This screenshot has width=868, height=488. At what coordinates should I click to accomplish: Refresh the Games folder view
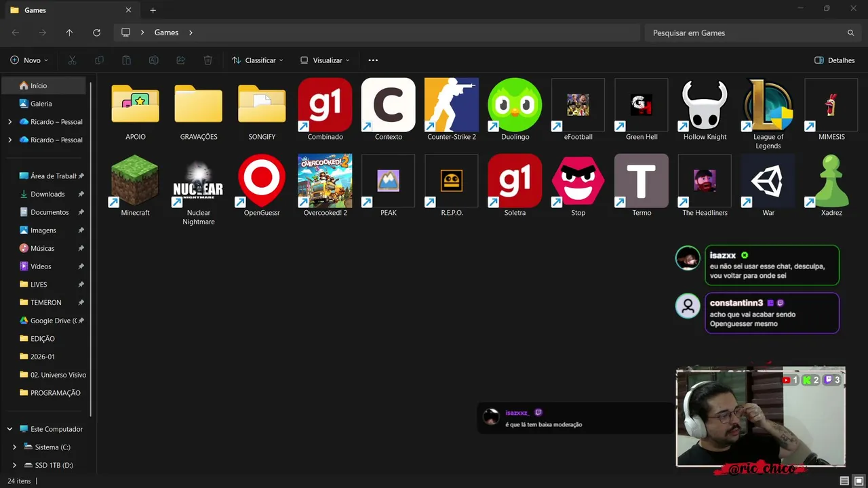pyautogui.click(x=96, y=33)
